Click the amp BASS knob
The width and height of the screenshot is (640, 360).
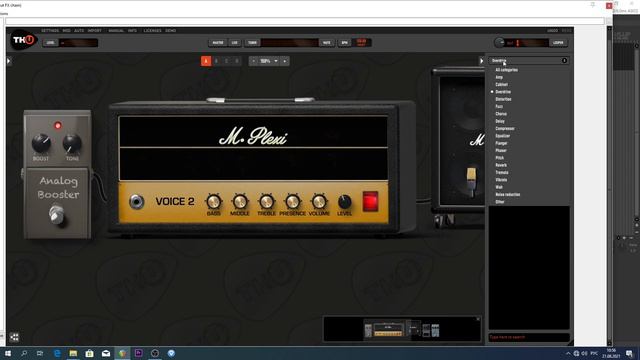[213, 202]
